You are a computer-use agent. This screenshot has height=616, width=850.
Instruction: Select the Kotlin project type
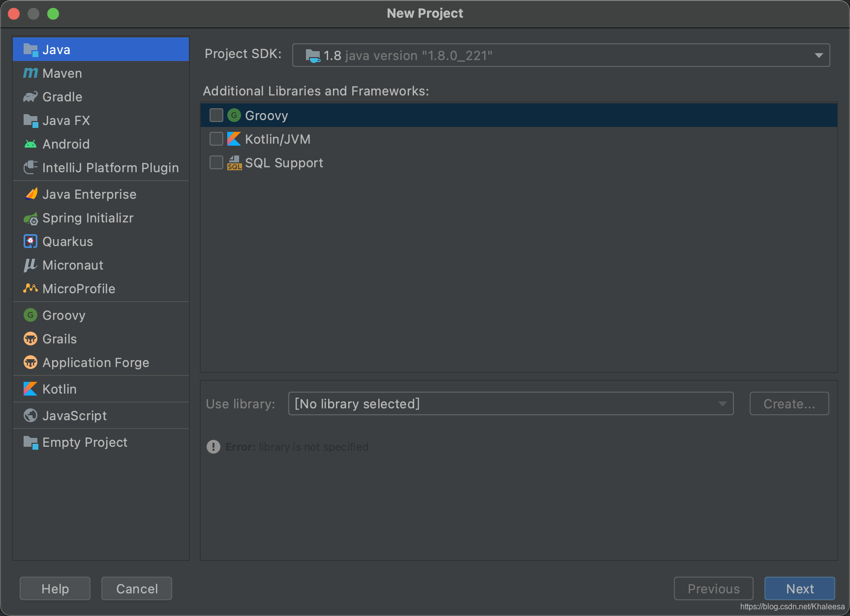tap(101, 389)
